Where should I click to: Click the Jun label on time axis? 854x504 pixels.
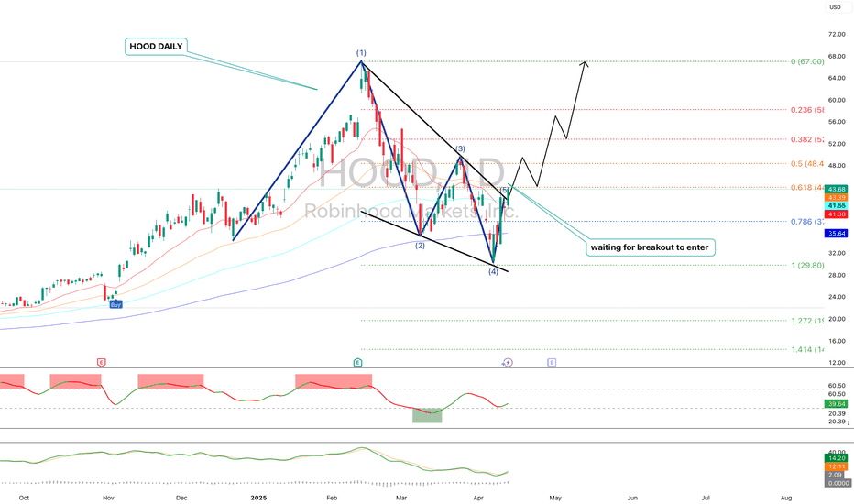[x=632, y=498]
